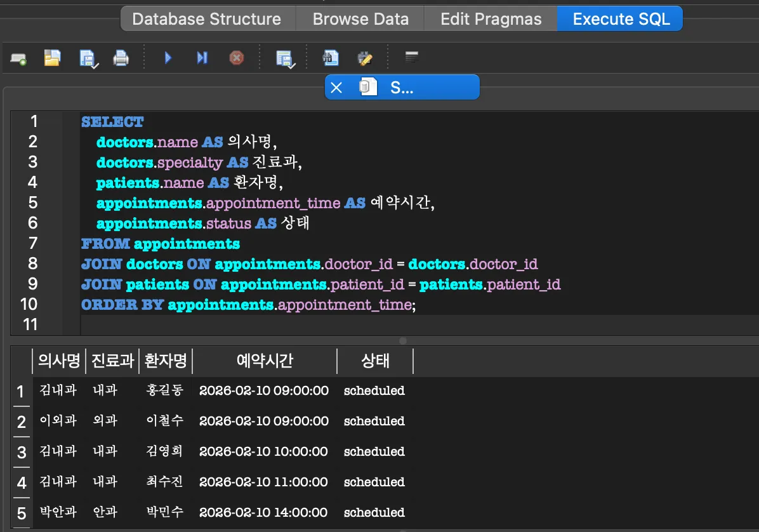
Task: Switch to the Browse Data tab
Action: 359,19
